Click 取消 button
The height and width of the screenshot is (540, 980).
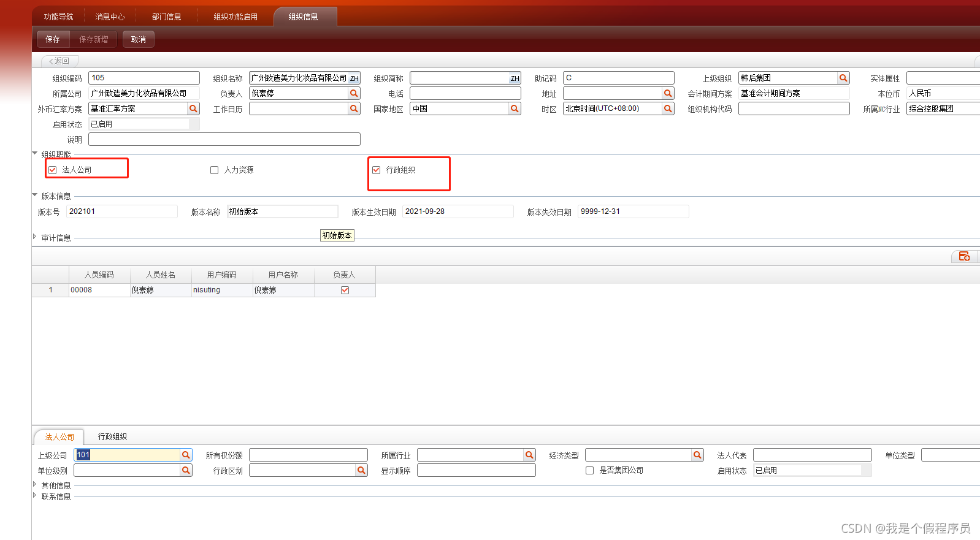tap(139, 39)
